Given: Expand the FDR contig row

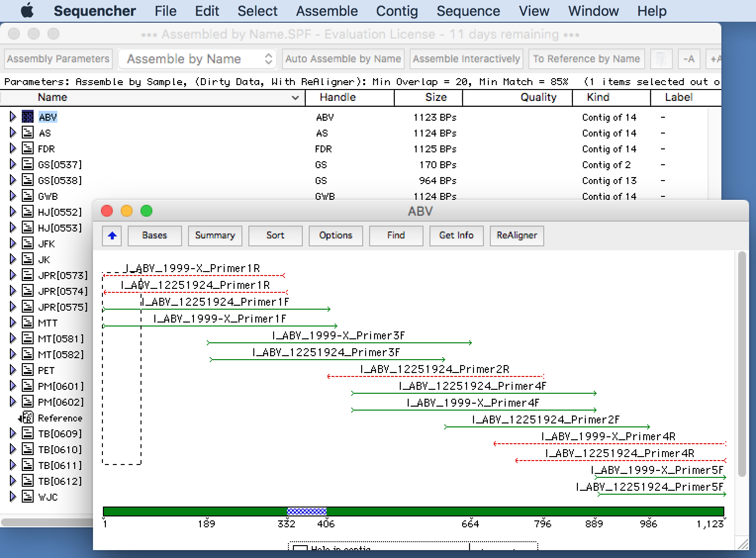Looking at the screenshot, I should (x=13, y=148).
